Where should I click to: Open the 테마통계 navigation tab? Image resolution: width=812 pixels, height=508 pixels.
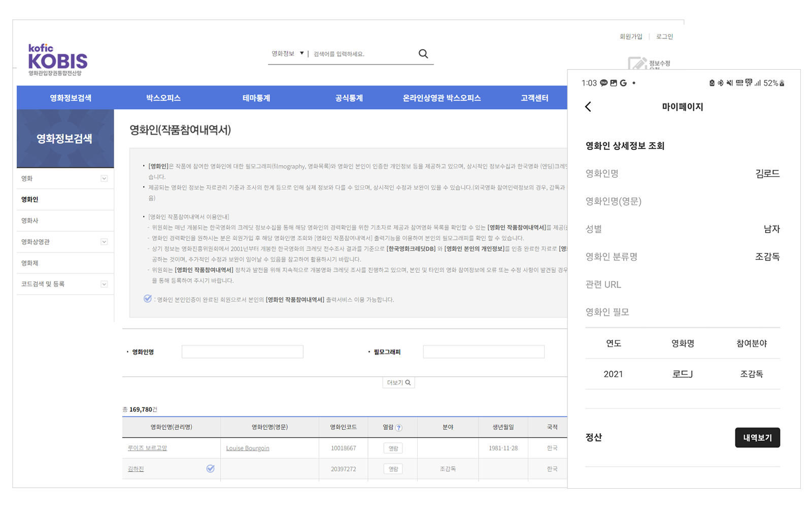tap(256, 98)
